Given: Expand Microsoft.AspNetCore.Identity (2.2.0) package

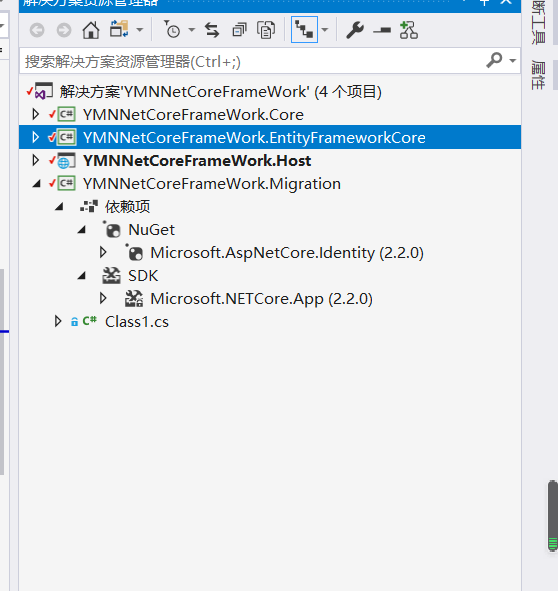Looking at the screenshot, I should [103, 252].
